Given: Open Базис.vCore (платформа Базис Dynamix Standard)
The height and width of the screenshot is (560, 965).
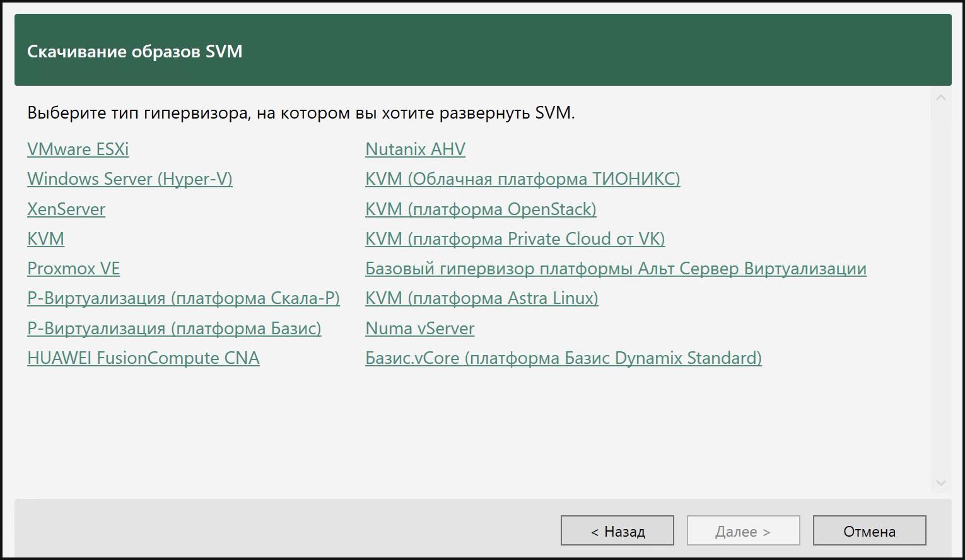Looking at the screenshot, I should click(563, 358).
